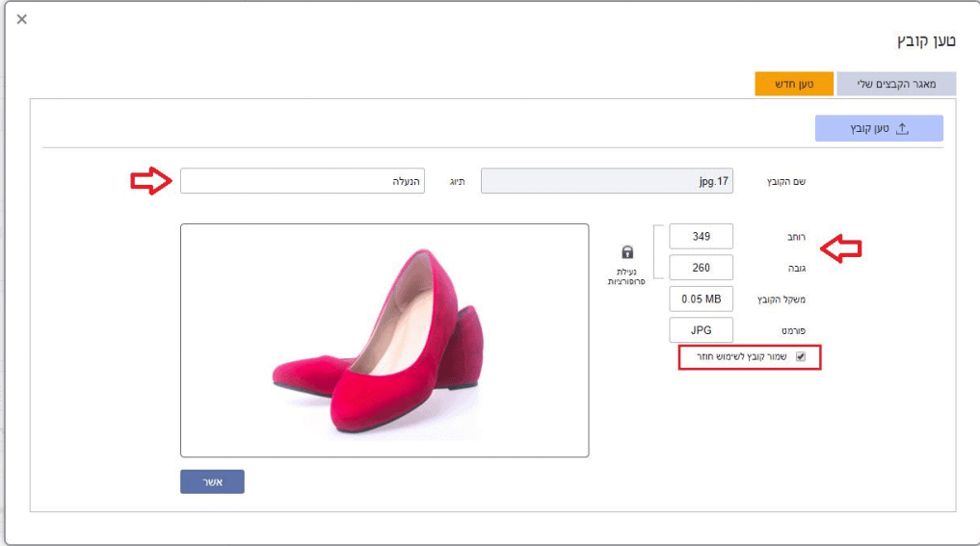
Task: Uncheck 'שמור קובץ לשימוש חוזר' checkbox
Action: click(801, 356)
